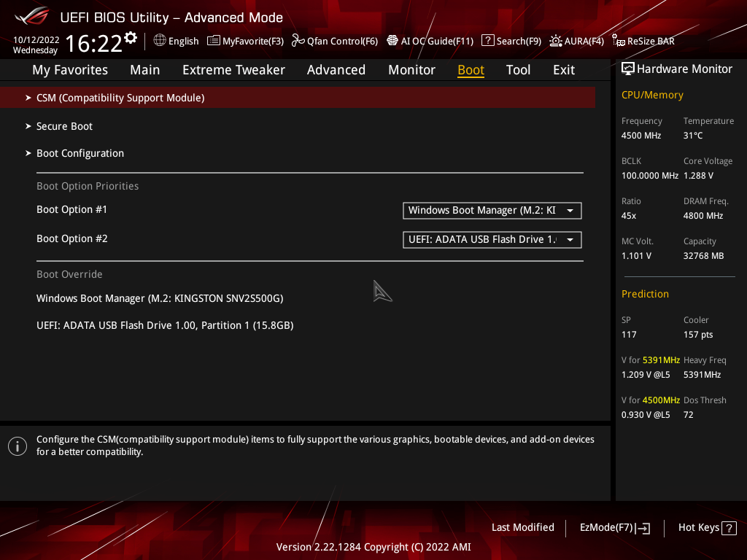Click the SP value 117
This screenshot has height=560, width=747.
tap(629, 335)
